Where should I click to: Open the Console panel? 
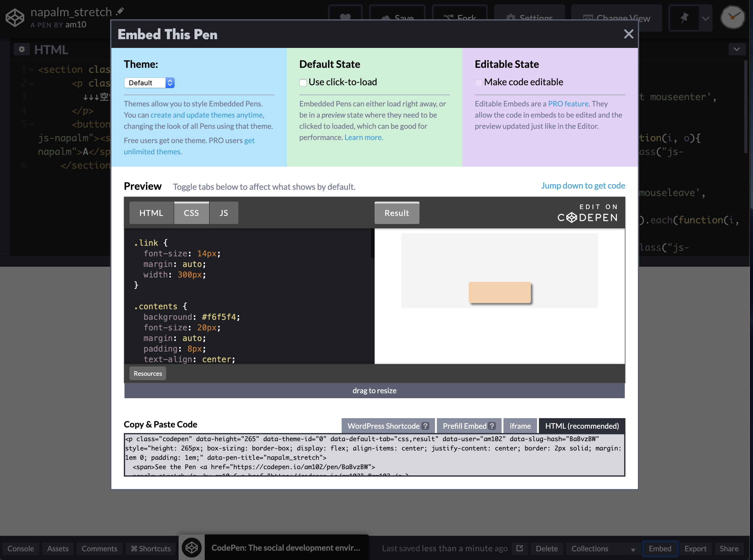point(20,548)
